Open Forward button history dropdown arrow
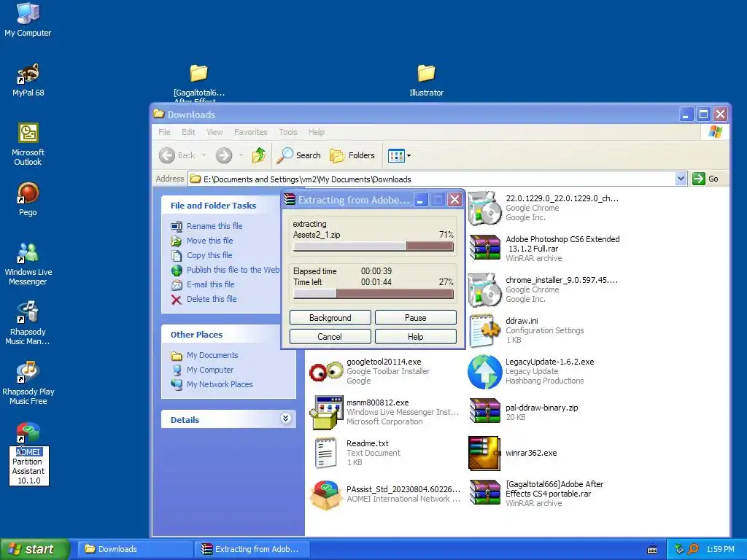 point(241,155)
